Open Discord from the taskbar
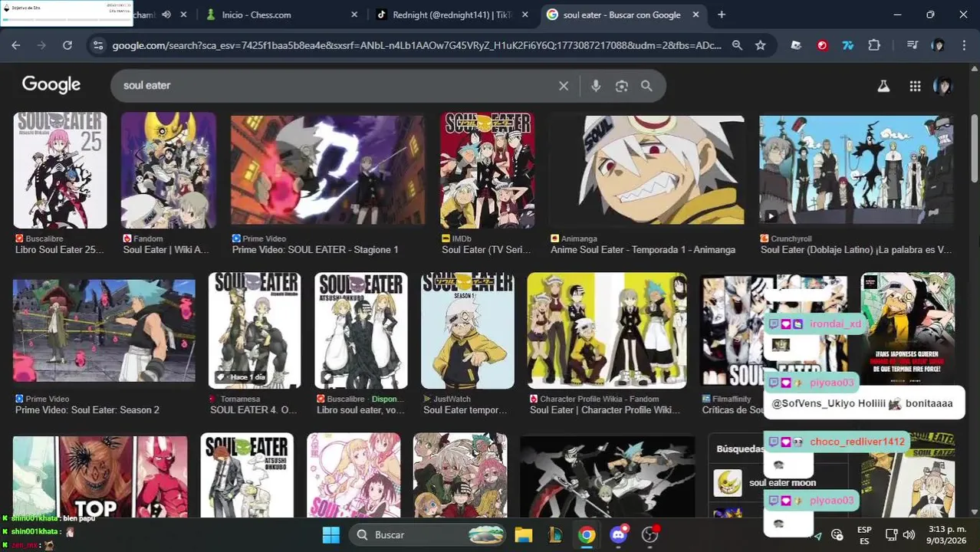The image size is (980, 552). point(618,535)
